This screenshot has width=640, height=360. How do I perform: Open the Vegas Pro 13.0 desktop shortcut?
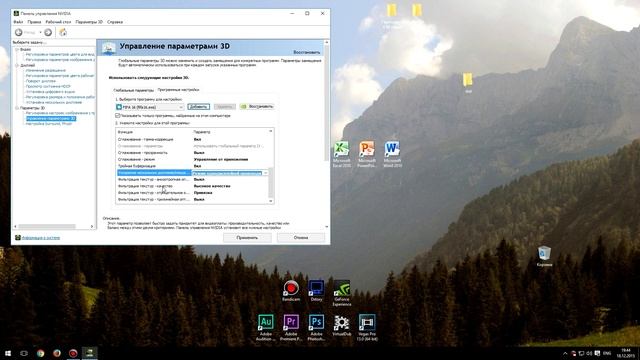click(x=367, y=327)
